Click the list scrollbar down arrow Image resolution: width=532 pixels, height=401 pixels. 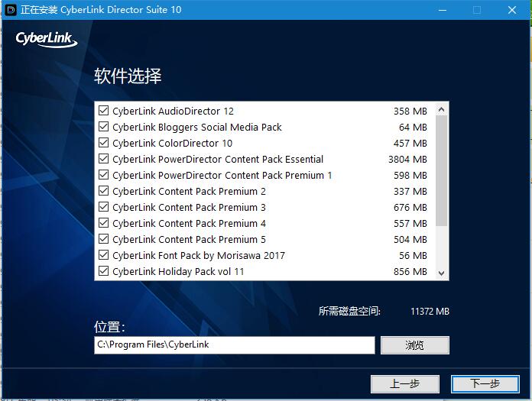point(441,273)
